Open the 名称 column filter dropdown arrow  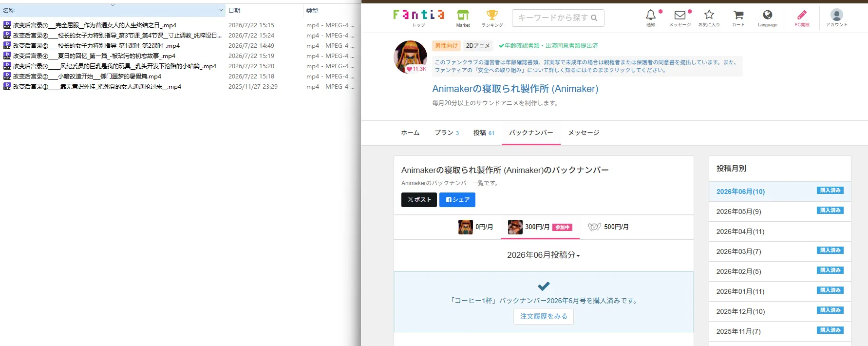pos(221,10)
